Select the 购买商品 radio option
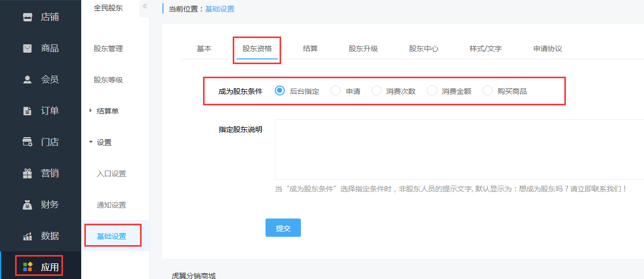 pos(487,91)
